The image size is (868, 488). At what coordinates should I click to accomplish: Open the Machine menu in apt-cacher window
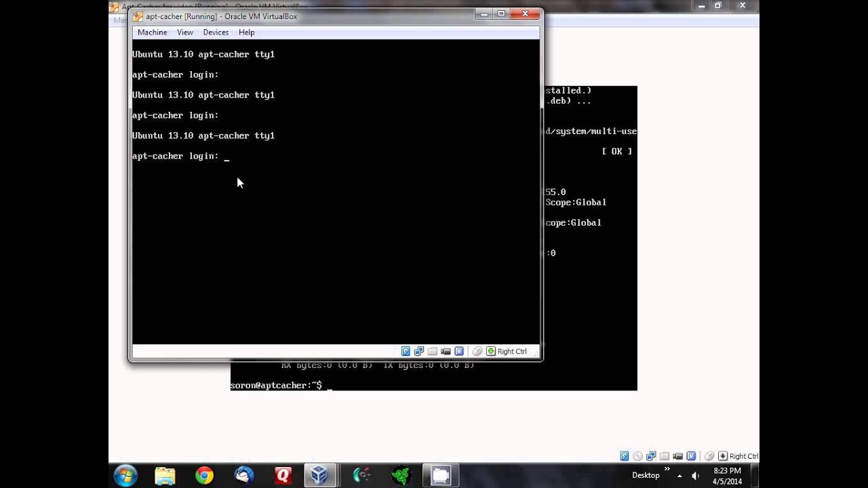(152, 33)
